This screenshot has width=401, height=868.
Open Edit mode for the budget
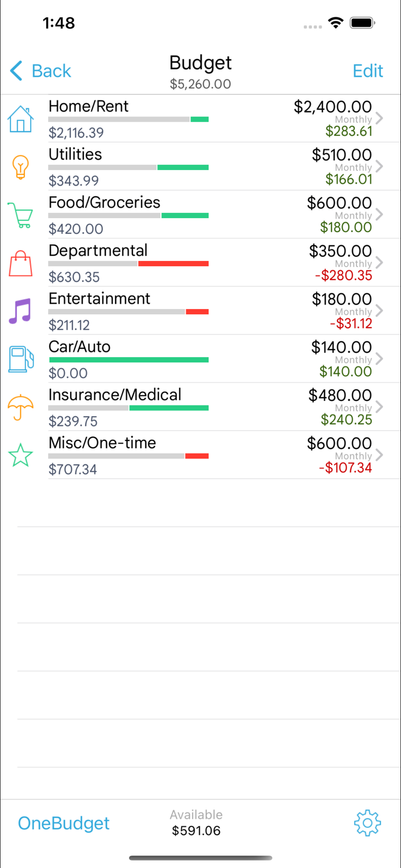click(x=368, y=71)
